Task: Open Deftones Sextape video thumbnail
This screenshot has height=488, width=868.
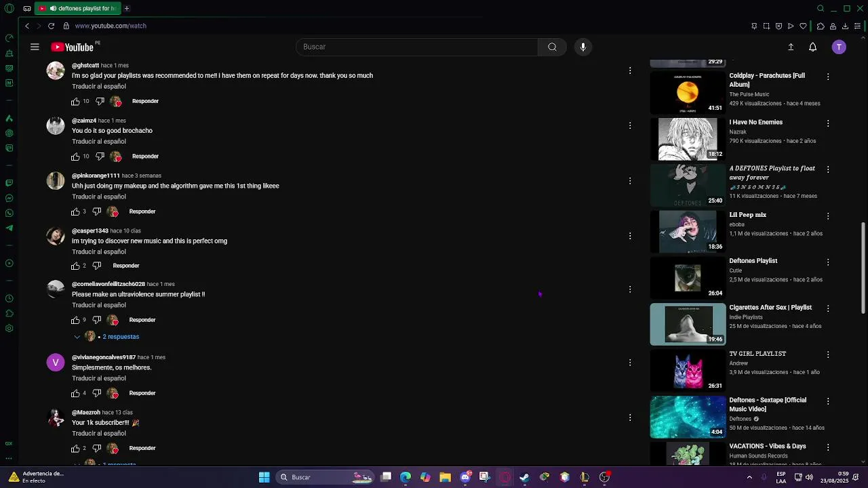Action: (688, 417)
